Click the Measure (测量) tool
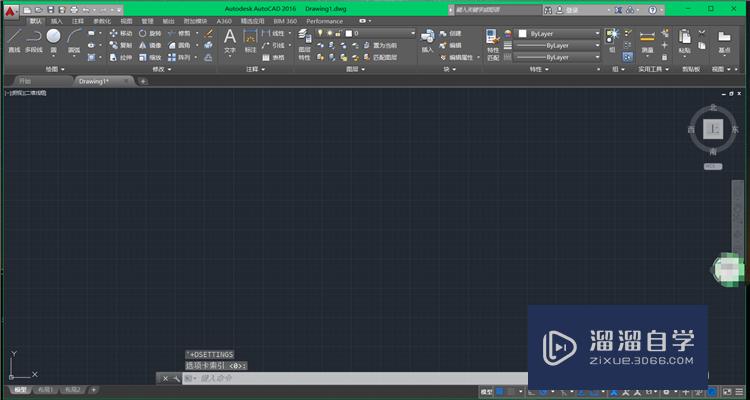Screen dimensions: 750x400 point(647,41)
